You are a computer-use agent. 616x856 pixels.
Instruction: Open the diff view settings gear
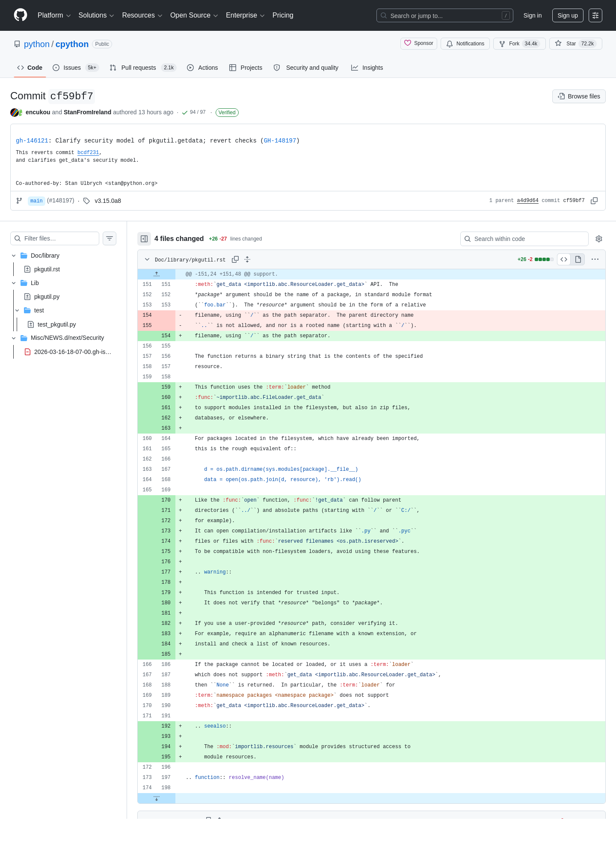click(599, 239)
